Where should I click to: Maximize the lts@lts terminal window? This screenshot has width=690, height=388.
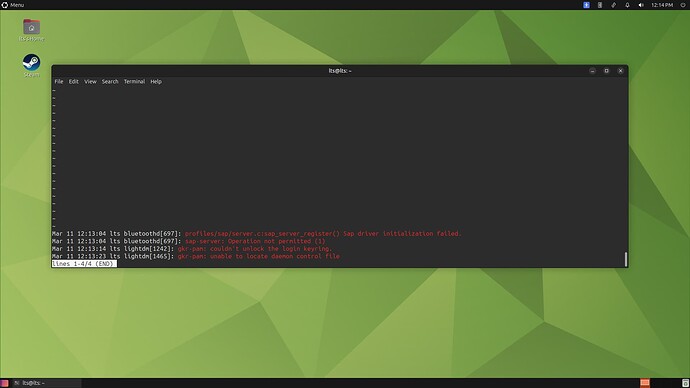[x=606, y=71]
